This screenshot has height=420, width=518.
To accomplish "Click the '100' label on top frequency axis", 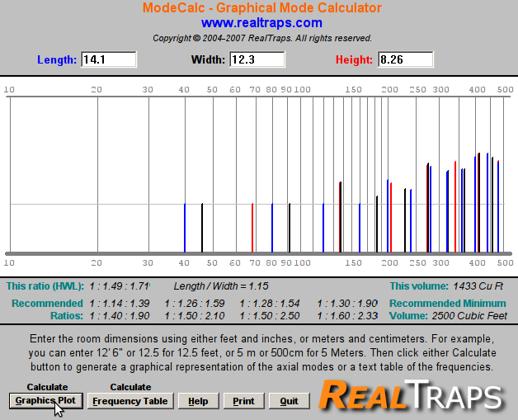I will coord(302,90).
